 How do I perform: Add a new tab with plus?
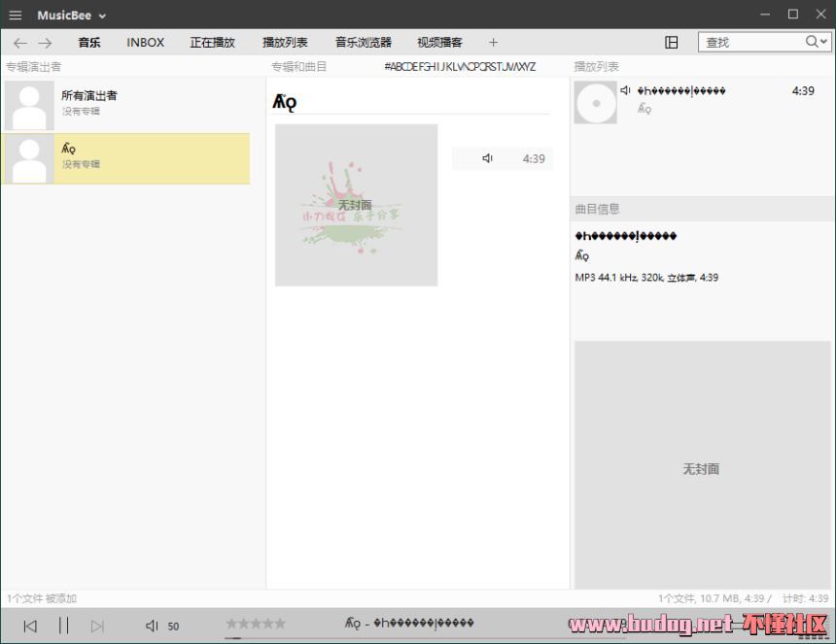pos(493,43)
